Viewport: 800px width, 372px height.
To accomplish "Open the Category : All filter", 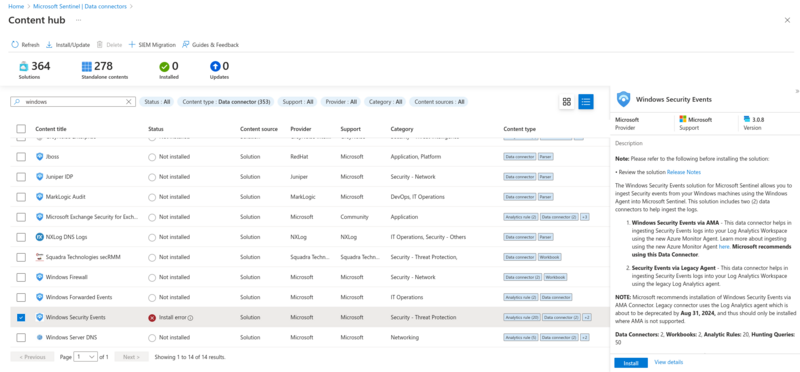I will pyautogui.click(x=385, y=102).
